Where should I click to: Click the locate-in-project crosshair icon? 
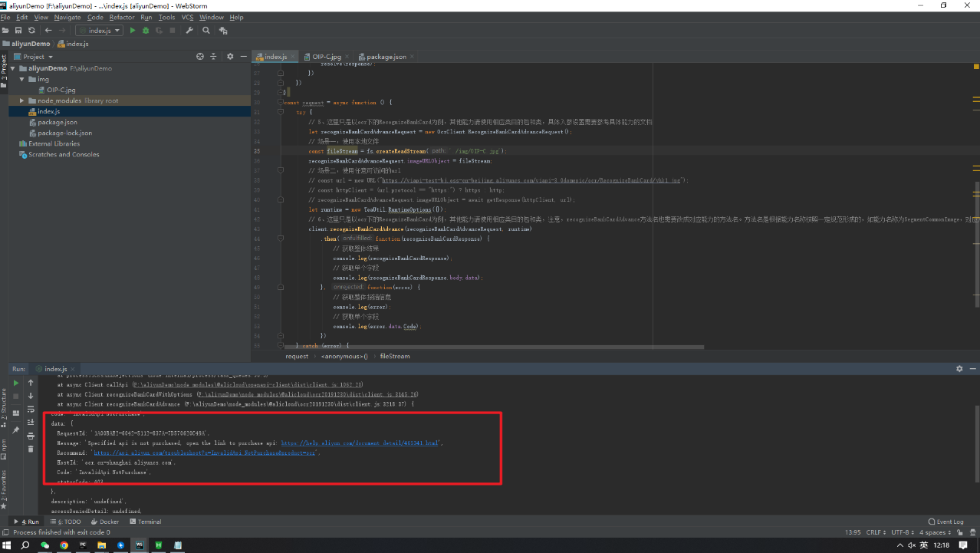pyautogui.click(x=200, y=57)
